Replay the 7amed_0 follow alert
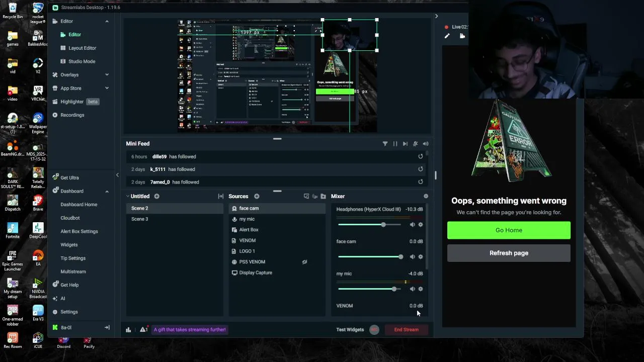 pos(421,182)
